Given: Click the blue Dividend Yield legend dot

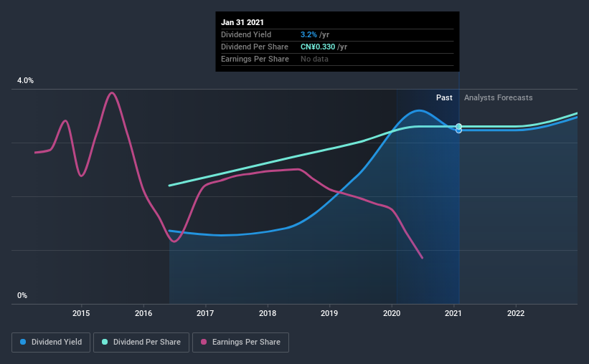Looking at the screenshot, I should pyautogui.click(x=23, y=342).
